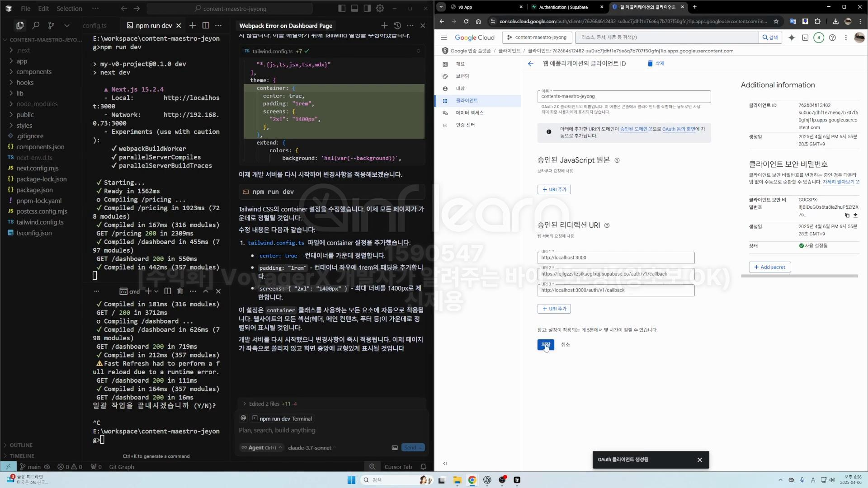
Task: Open package.json in explorer
Action: pos(34,190)
